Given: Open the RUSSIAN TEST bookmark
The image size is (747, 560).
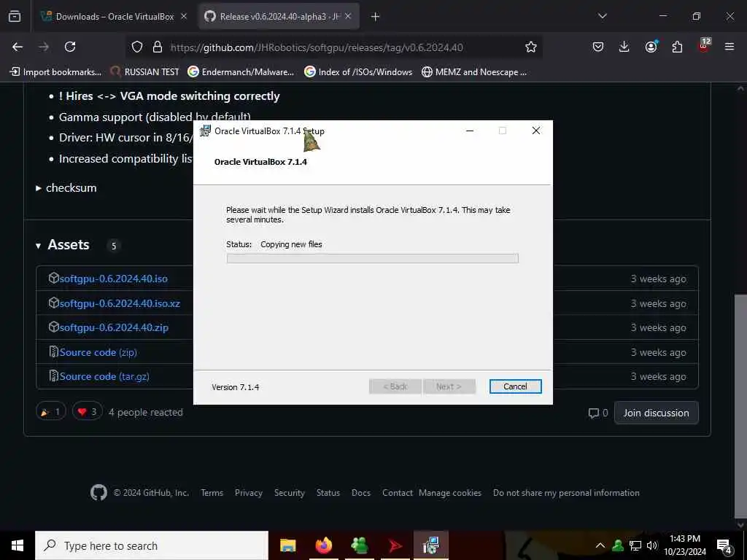Looking at the screenshot, I should point(145,72).
